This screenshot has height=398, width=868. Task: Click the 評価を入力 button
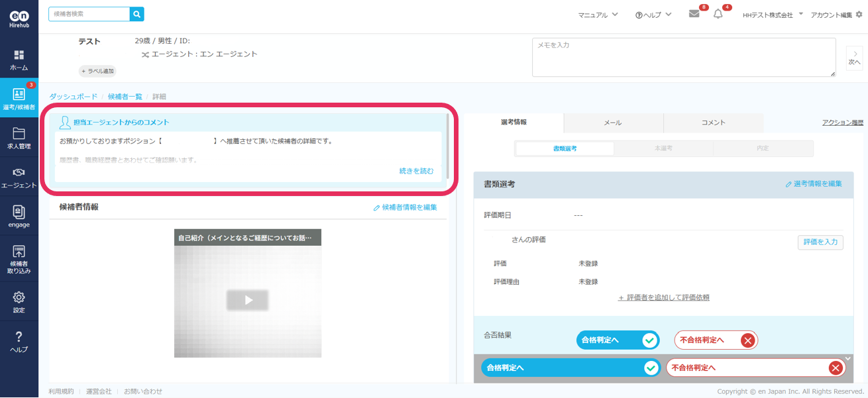[820, 242]
